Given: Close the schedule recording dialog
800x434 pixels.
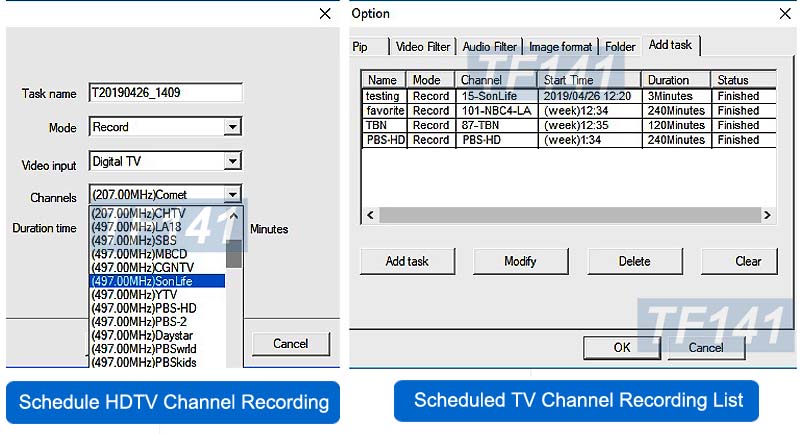Looking at the screenshot, I should tap(325, 14).
